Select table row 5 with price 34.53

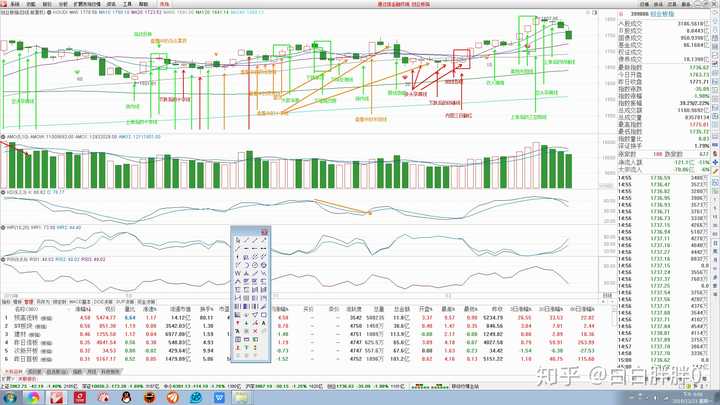tap(308, 350)
